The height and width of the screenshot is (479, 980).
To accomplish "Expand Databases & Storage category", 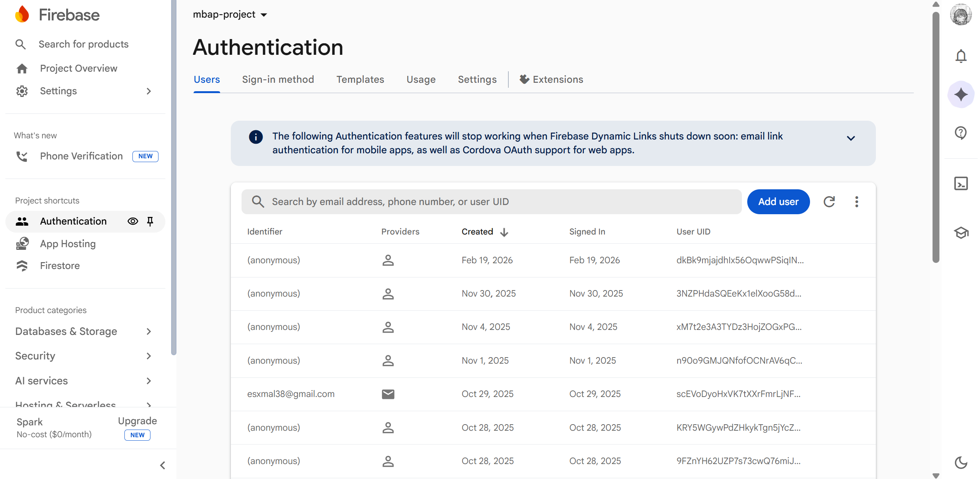I will [83, 331].
